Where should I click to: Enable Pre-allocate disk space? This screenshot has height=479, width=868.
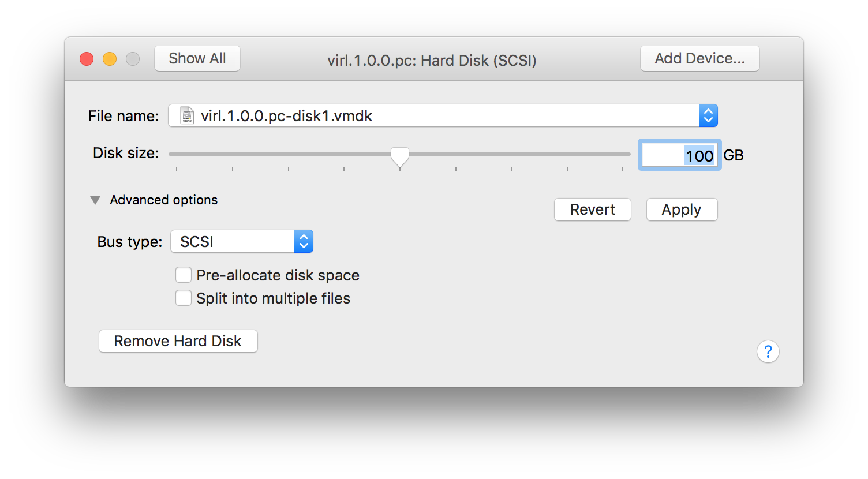183,275
